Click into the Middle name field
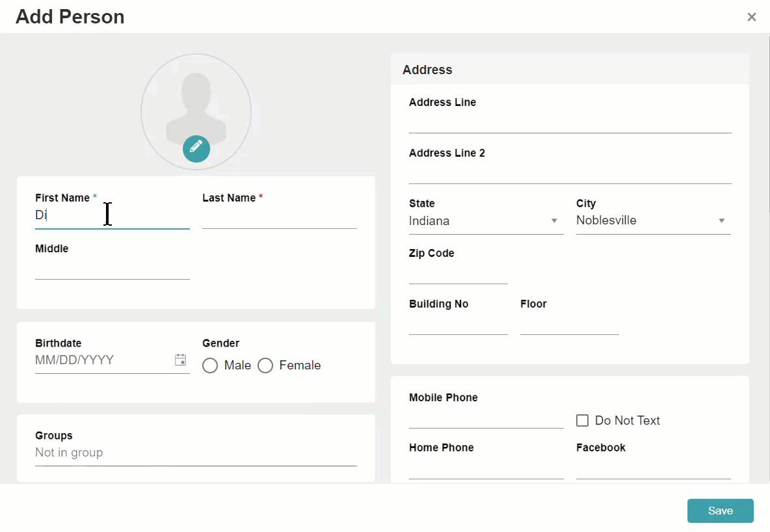Image resolution: width=770 pixels, height=532 pixels. [x=113, y=268]
